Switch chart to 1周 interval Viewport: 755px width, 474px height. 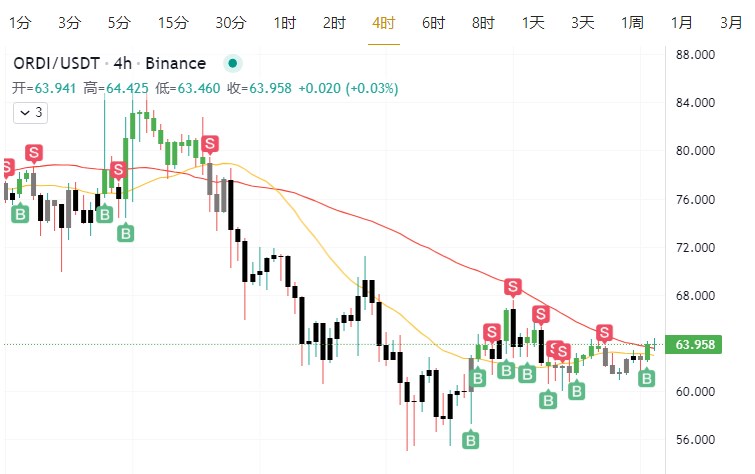632,22
